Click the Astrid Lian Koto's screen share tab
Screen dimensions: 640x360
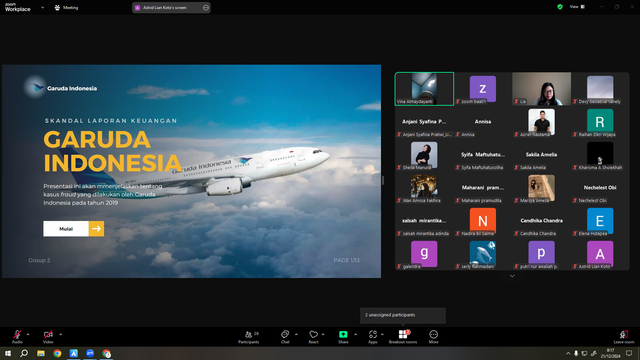[171, 7]
